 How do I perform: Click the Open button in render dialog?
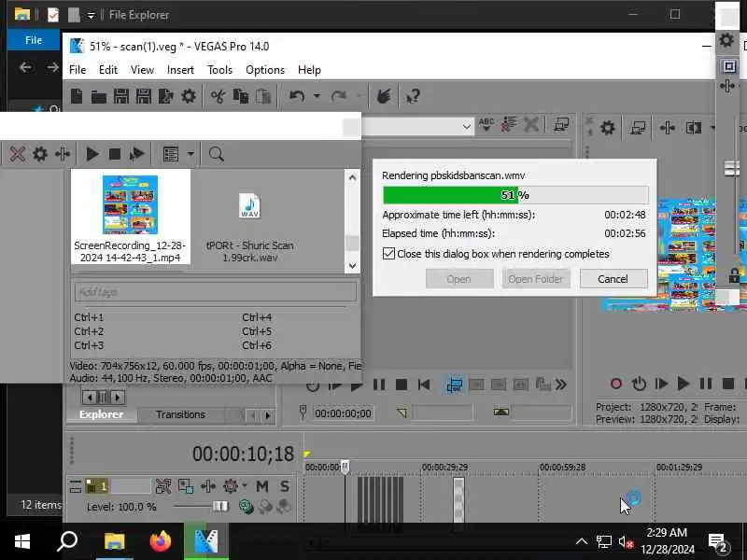pyautogui.click(x=459, y=279)
